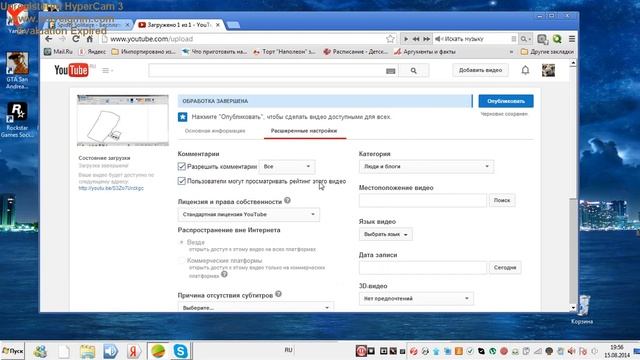Open the help icon beside commercial platforms
Viewport: 640px width, 360px height.
pyautogui.click(x=224, y=274)
